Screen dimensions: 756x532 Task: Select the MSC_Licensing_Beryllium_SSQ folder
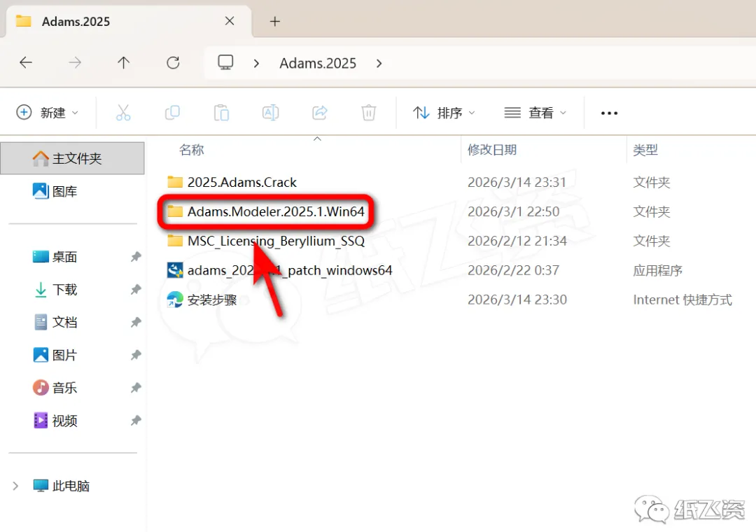pyautogui.click(x=276, y=241)
